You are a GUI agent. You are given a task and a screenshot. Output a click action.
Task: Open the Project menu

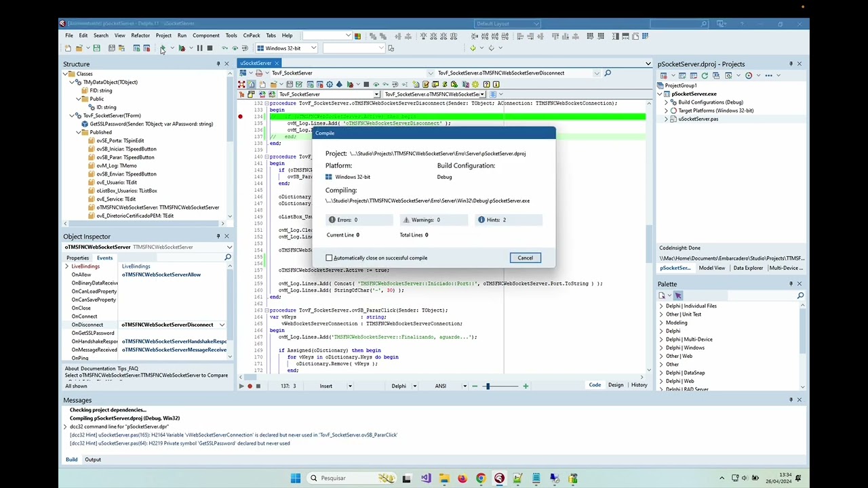point(163,35)
